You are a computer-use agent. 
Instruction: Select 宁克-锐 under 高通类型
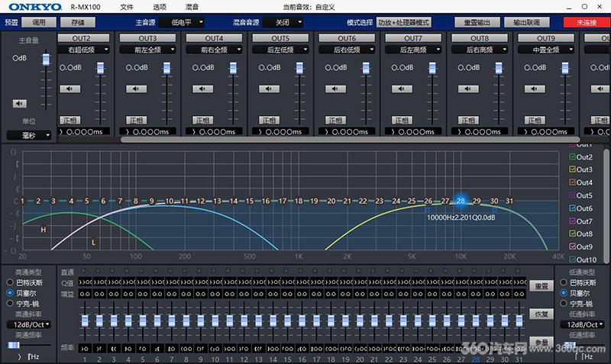pos(10,303)
